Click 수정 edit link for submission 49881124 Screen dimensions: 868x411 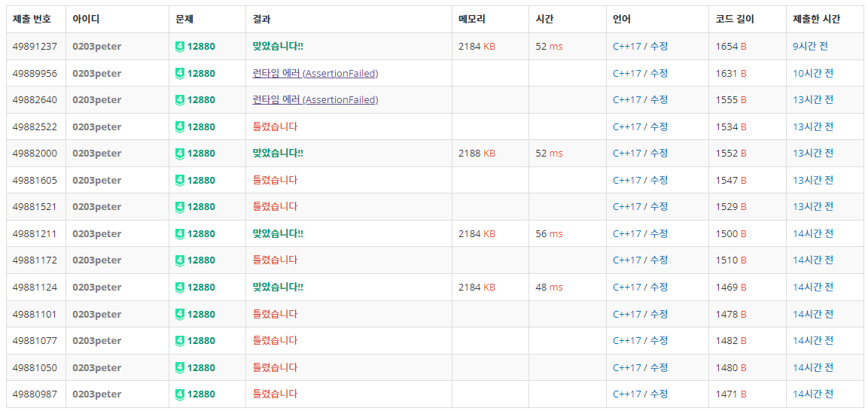coord(659,288)
